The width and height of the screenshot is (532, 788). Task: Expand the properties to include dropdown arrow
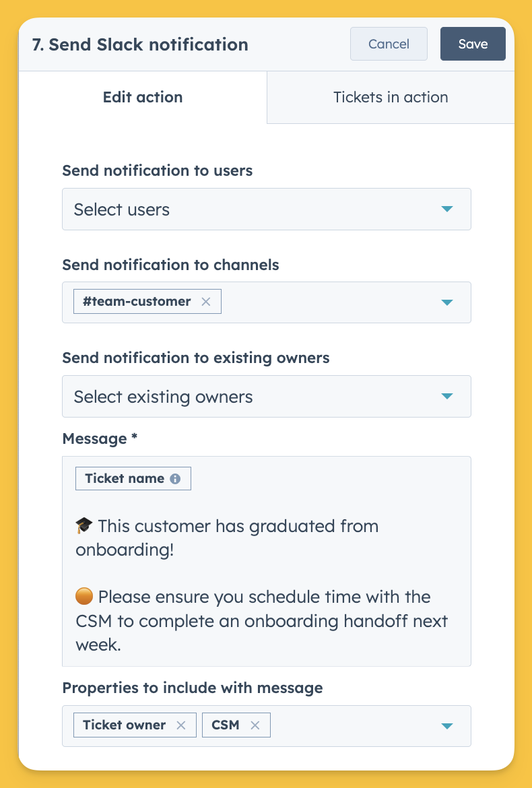pyautogui.click(x=447, y=725)
